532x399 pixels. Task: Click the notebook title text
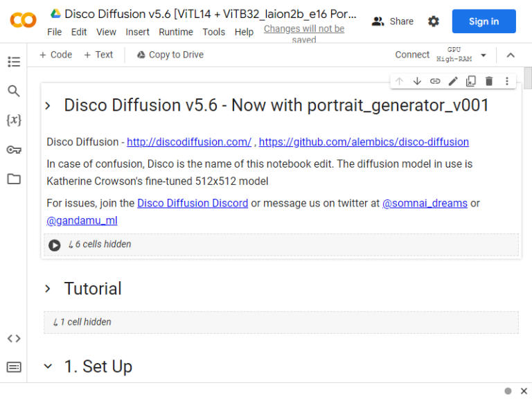(211, 14)
